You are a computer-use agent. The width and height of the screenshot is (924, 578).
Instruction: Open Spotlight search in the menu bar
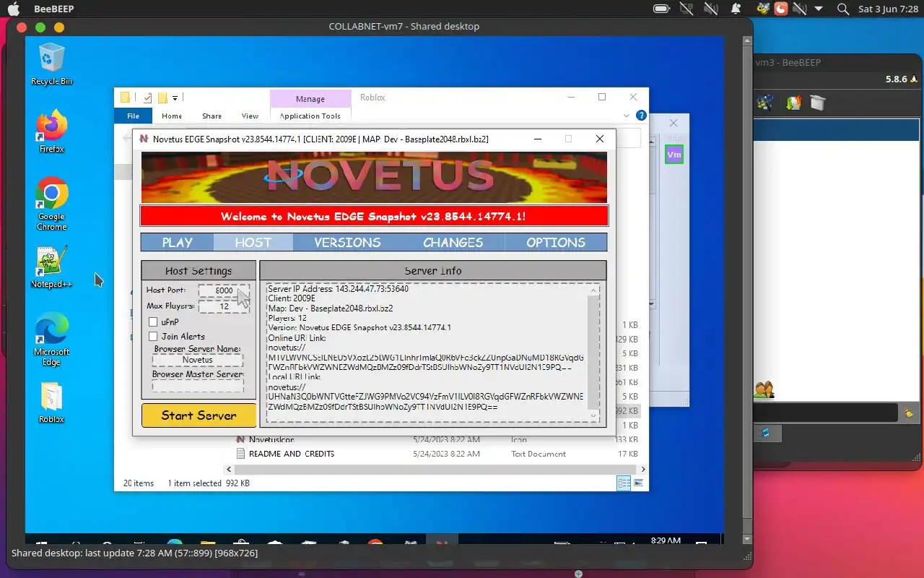click(x=842, y=9)
